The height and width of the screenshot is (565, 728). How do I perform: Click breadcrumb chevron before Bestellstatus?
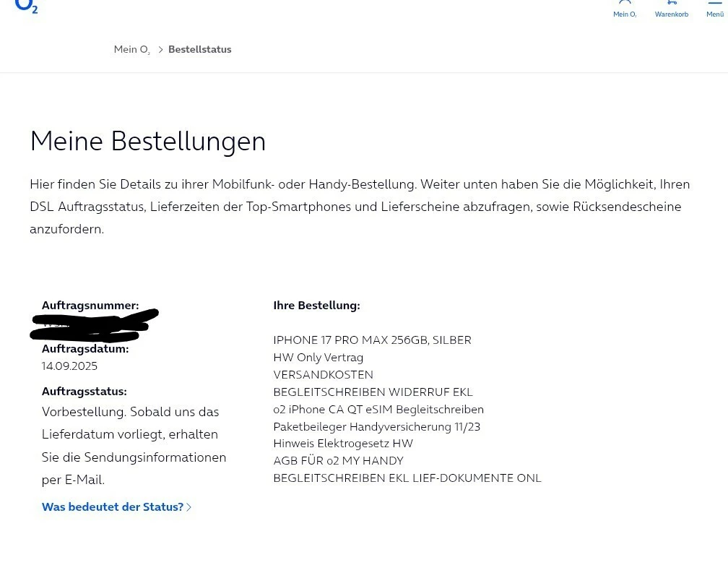(x=160, y=50)
